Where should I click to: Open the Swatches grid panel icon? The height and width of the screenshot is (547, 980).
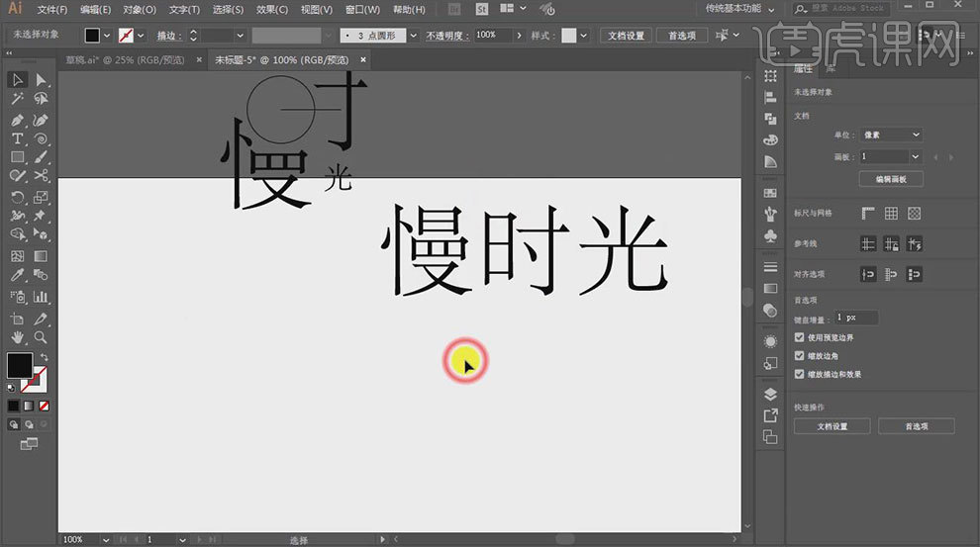pos(770,193)
